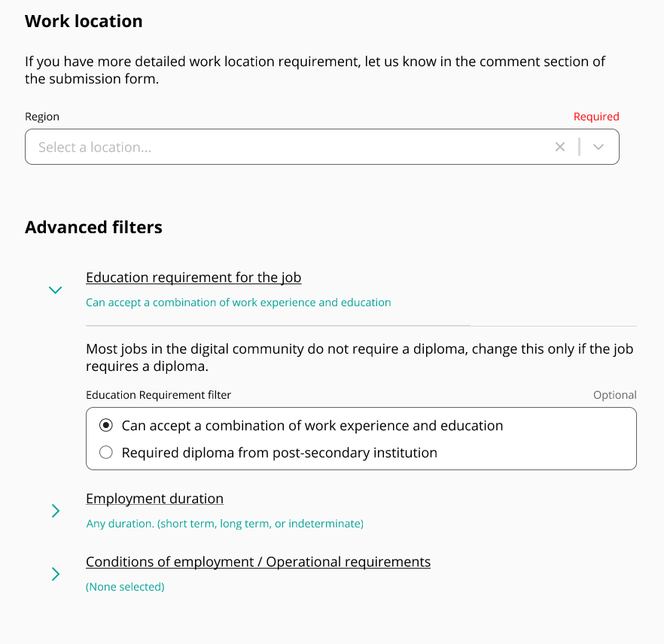664x644 pixels.
Task: Click the expand chevron beside Employment duration
Action: (x=55, y=510)
